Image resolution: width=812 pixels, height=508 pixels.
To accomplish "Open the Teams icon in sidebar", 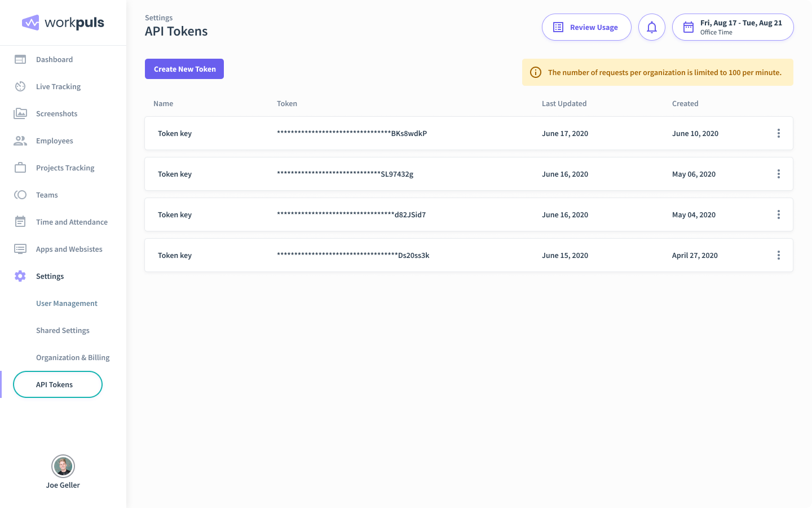I will [x=20, y=195].
